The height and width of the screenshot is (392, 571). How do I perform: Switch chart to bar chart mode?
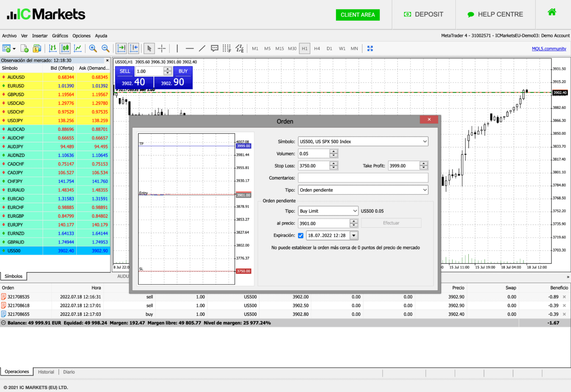(53, 48)
